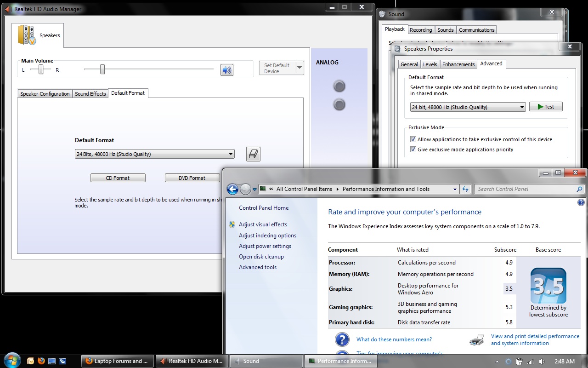This screenshot has height=368, width=588.
Task: Open the Set Default Device dropdown arrow
Action: 300,68
